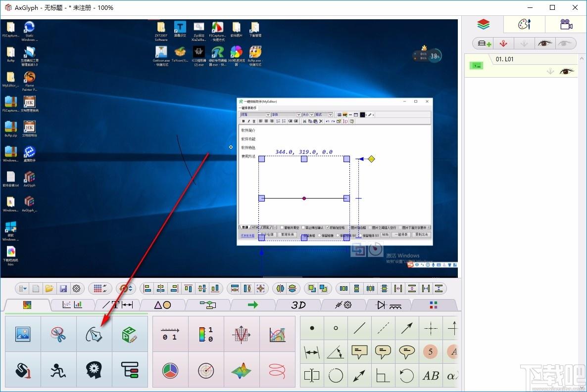The height and width of the screenshot is (392, 587).
Task: Open the diode and inductor circuit tab
Action: click(389, 305)
